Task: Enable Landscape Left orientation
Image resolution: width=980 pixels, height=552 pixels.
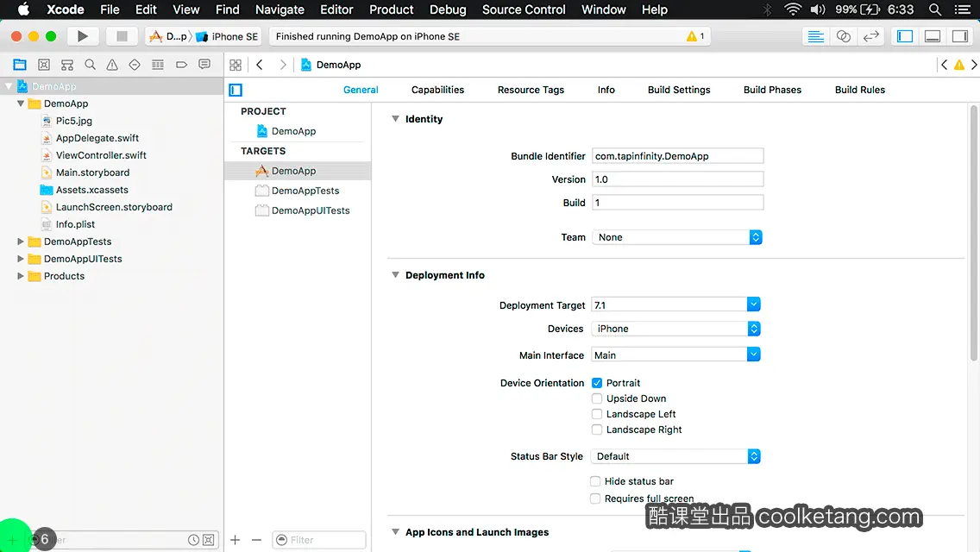Action: (x=597, y=414)
